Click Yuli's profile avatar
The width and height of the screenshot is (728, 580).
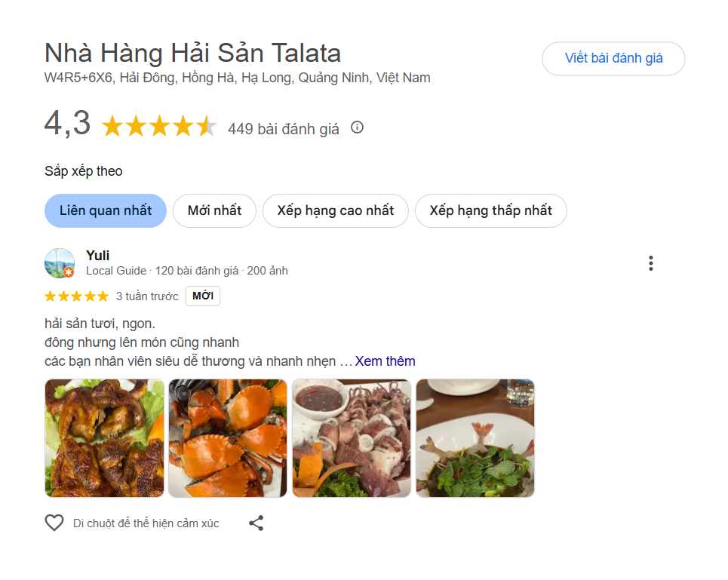click(60, 263)
